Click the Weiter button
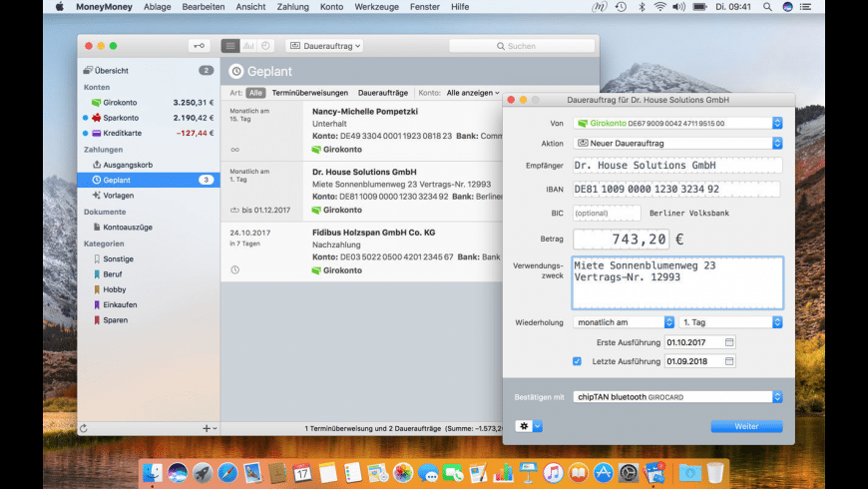Screen dimensions: 868x489 746,426
